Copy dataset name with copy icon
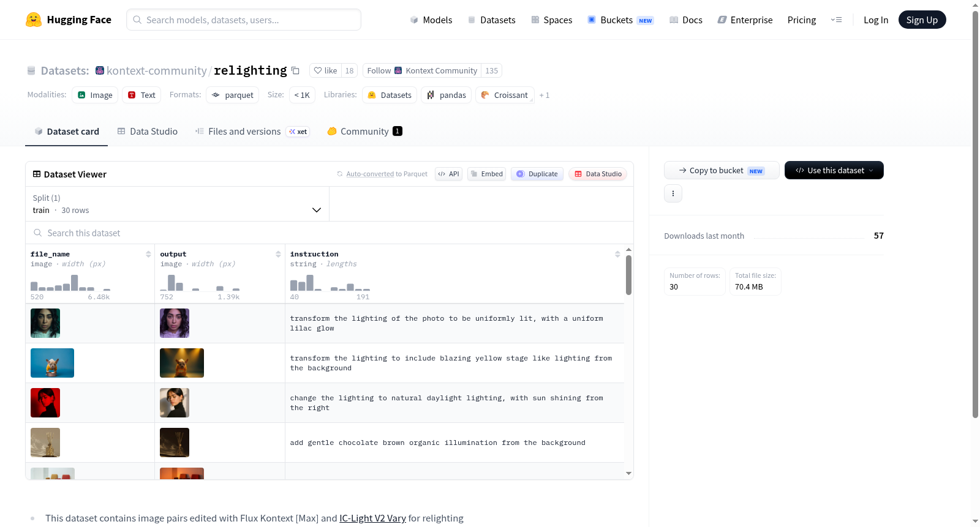The width and height of the screenshot is (980, 527). point(295,70)
